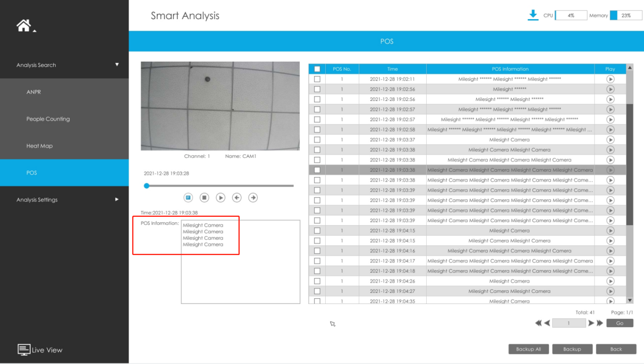Click the Back button
The height and width of the screenshot is (364, 644).
pos(616,349)
